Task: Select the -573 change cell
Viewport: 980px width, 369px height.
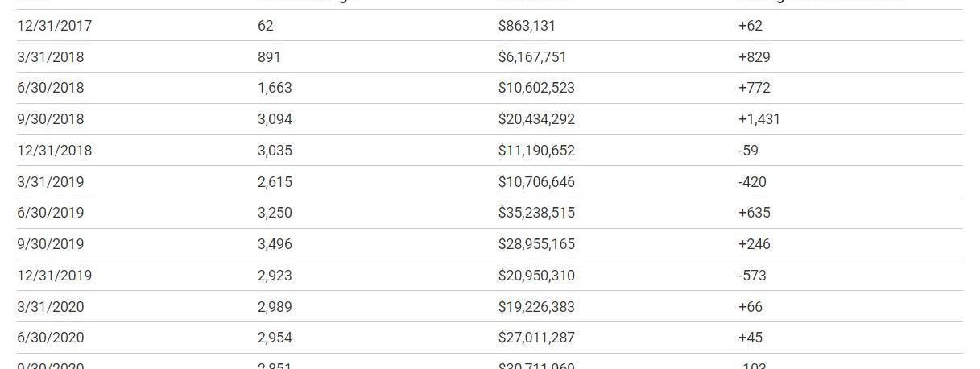Action: coord(752,276)
